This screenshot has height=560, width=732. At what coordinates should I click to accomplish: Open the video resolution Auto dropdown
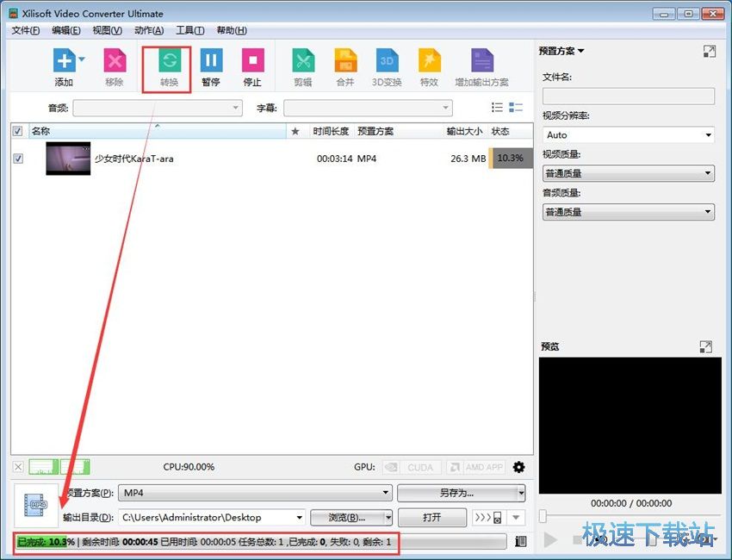point(629,135)
